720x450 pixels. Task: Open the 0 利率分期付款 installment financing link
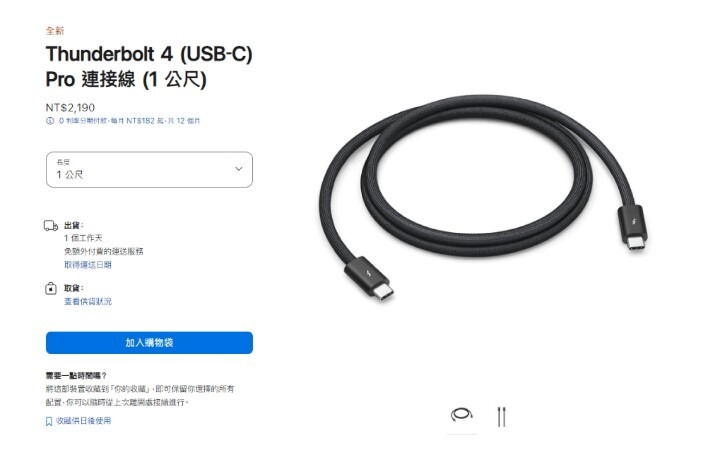pyautogui.click(x=129, y=121)
